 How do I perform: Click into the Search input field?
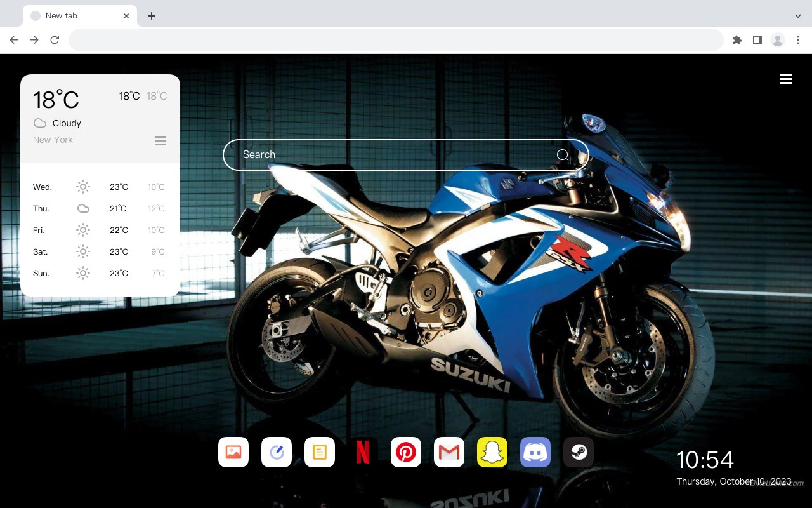pos(406,155)
